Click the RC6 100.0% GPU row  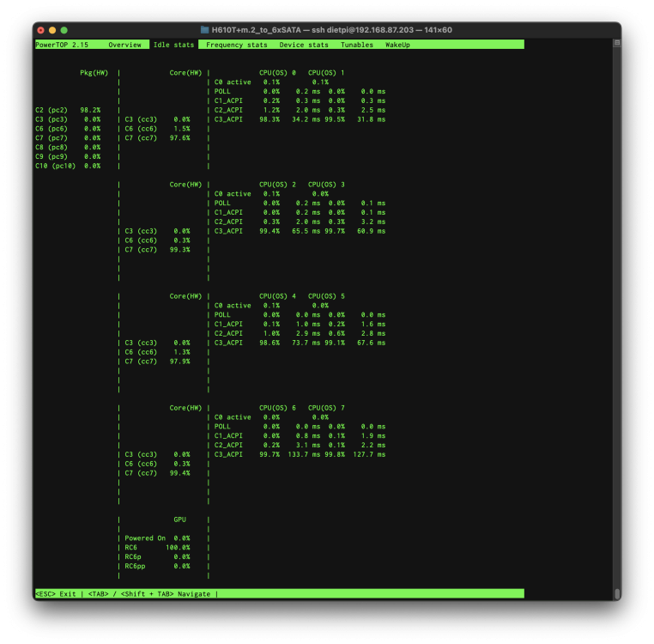pos(157,548)
